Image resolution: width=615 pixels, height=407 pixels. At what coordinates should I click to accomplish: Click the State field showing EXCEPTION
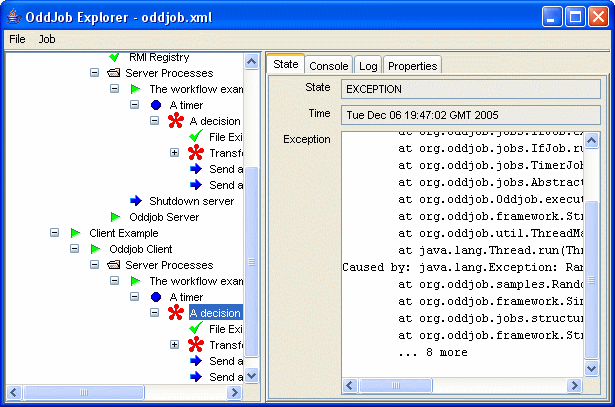470,89
